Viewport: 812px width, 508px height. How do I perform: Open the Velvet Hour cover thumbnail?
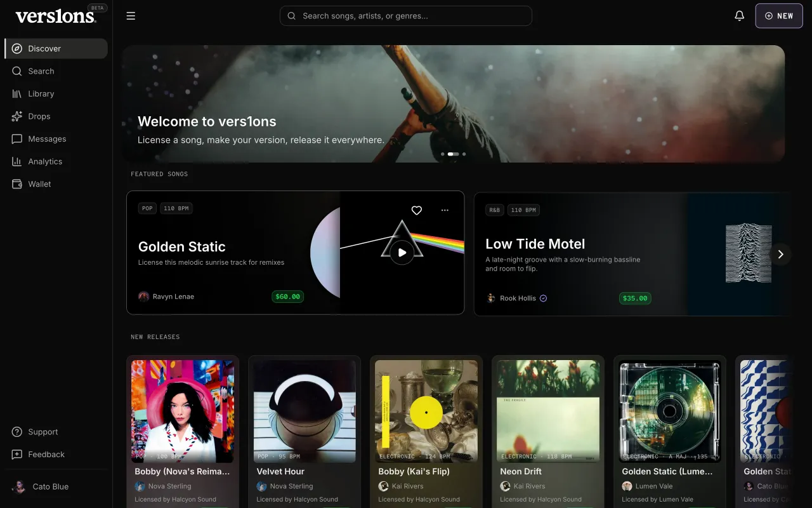(304, 411)
